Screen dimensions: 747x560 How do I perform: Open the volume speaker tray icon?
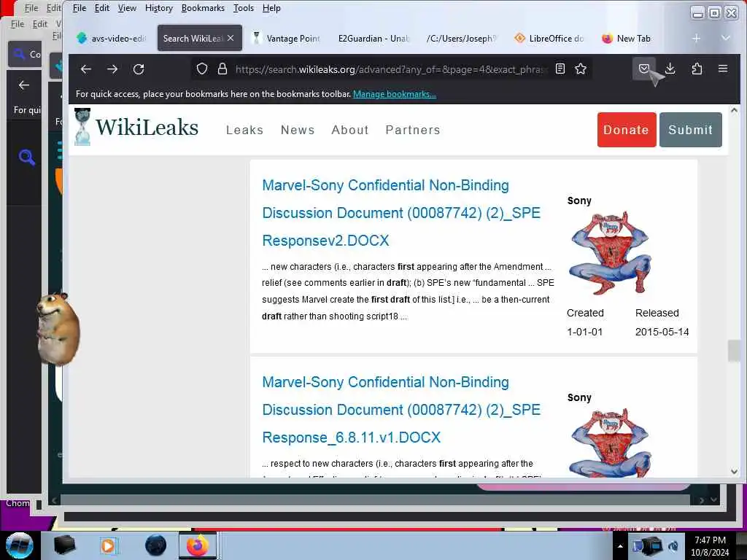click(x=673, y=546)
